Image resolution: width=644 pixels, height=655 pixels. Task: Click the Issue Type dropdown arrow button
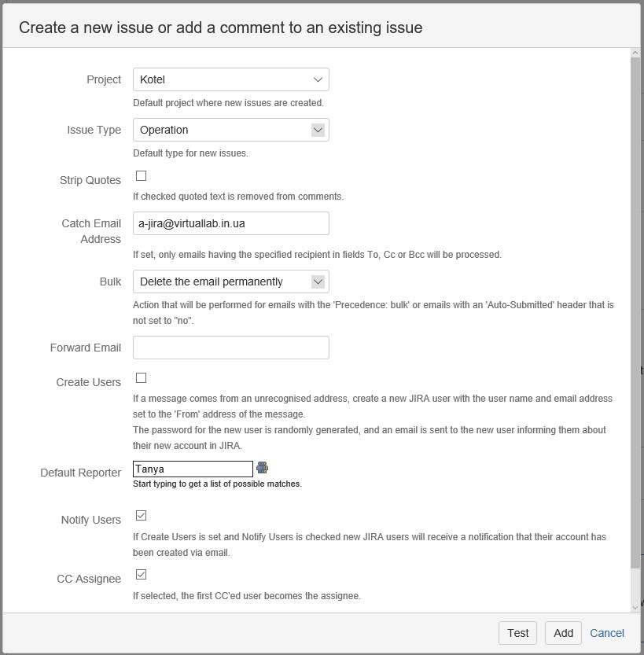[x=318, y=130]
